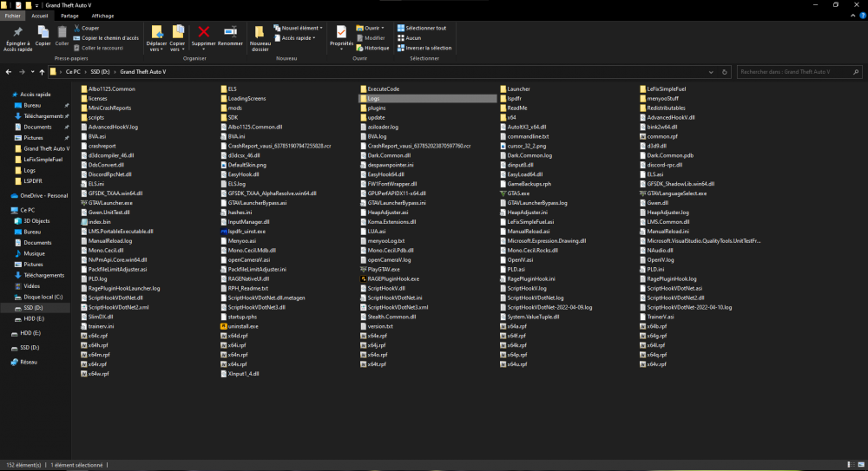Click Ce PC in address bar
Screen dimensions: 868x471
[73, 72]
